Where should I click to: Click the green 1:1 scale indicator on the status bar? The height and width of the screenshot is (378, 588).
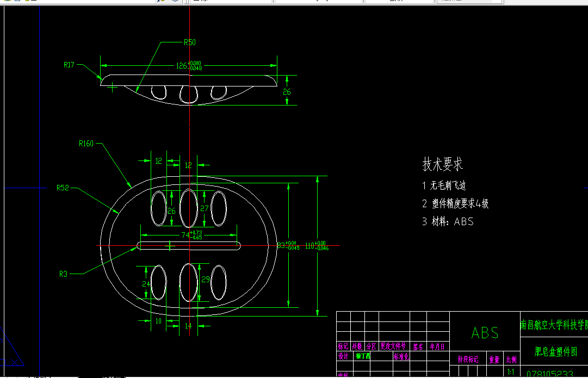tap(511, 371)
